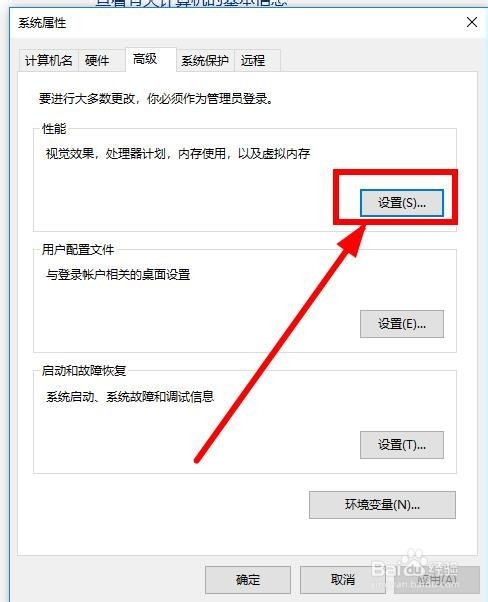Image resolution: width=488 pixels, height=602 pixels.
Task: Open startup and recovery 设置(T)
Action: point(402,445)
